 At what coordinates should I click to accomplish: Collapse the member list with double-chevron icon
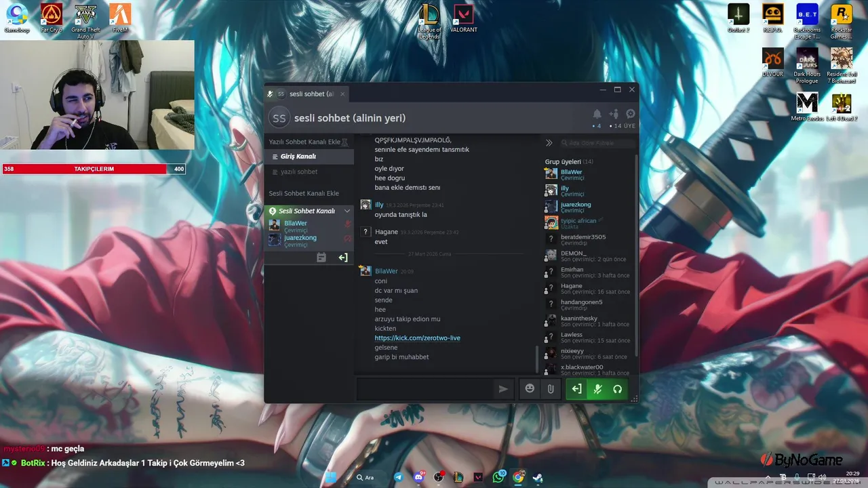(549, 143)
